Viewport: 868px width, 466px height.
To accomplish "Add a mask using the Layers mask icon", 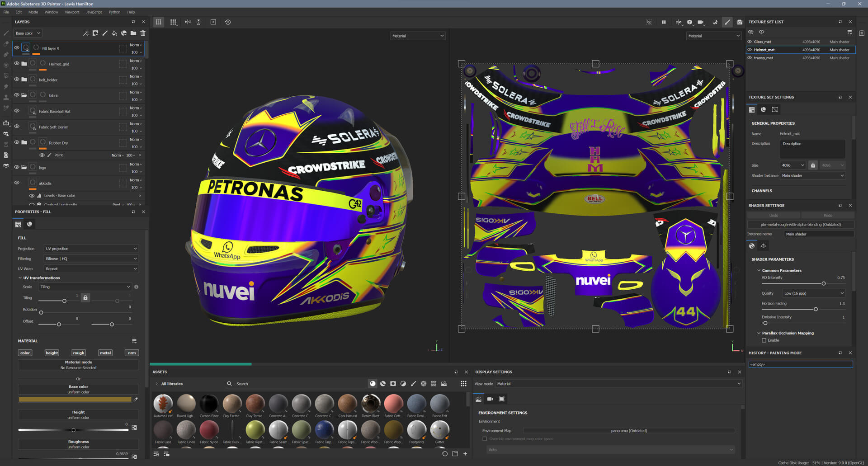I will (x=95, y=33).
